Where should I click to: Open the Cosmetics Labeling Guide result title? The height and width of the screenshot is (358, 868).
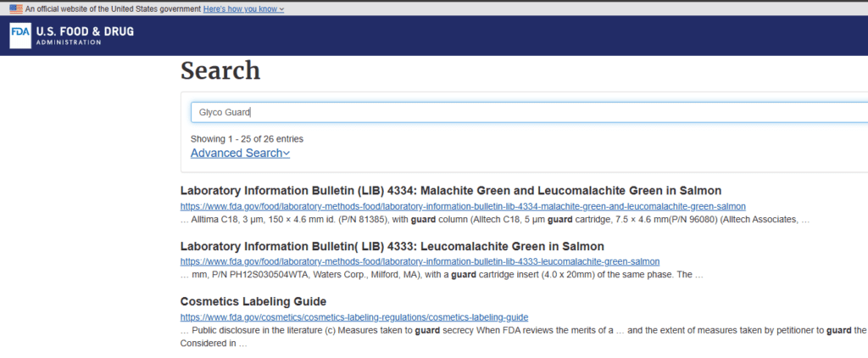[x=253, y=301]
